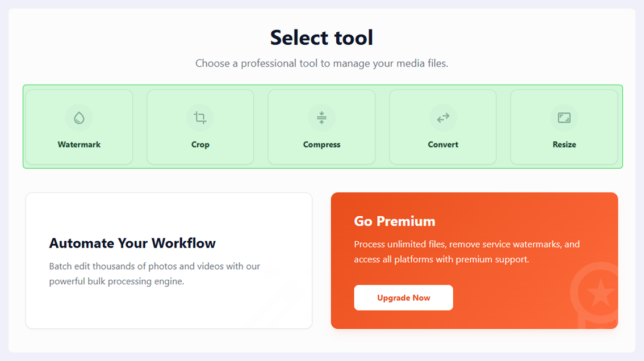Viewport: 644px width, 361px height.
Task: Choose the Convert label text
Action: click(443, 145)
